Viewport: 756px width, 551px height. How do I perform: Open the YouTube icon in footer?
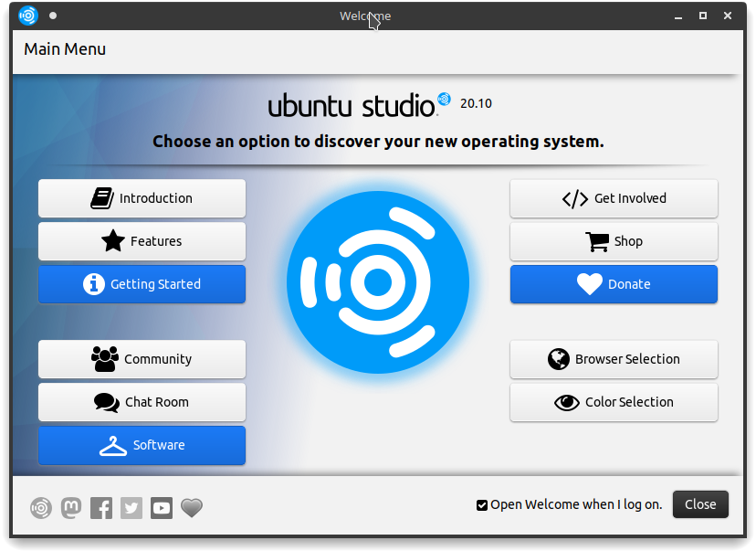(x=162, y=508)
